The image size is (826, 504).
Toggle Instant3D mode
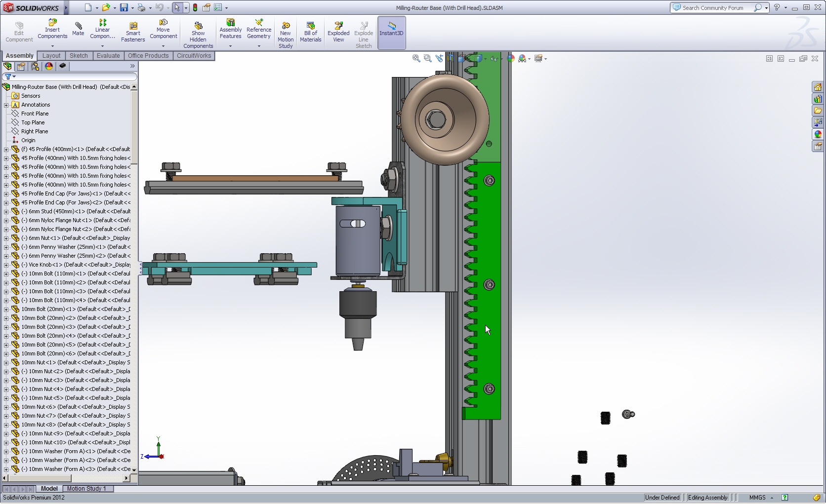(391, 33)
